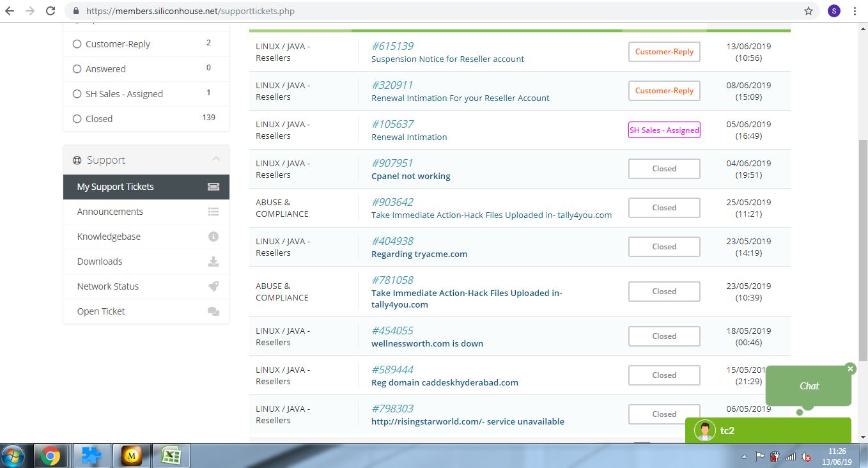Screen dimensions: 868x468
Task: Select the Answered status radio button
Action: [77, 69]
